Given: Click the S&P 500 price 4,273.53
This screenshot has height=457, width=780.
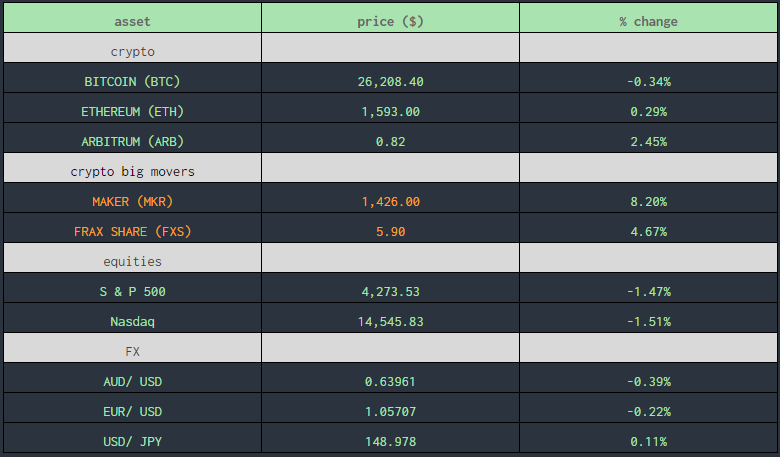Looking at the screenshot, I should 390,291.
